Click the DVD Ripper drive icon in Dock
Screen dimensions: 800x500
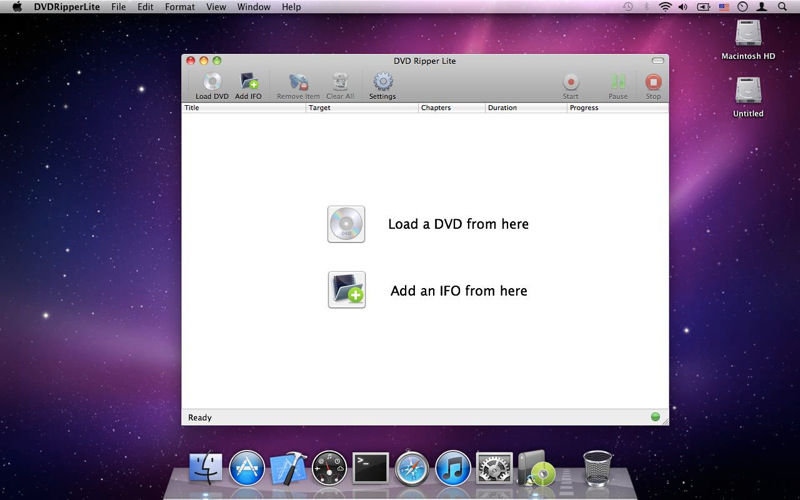coord(536,467)
